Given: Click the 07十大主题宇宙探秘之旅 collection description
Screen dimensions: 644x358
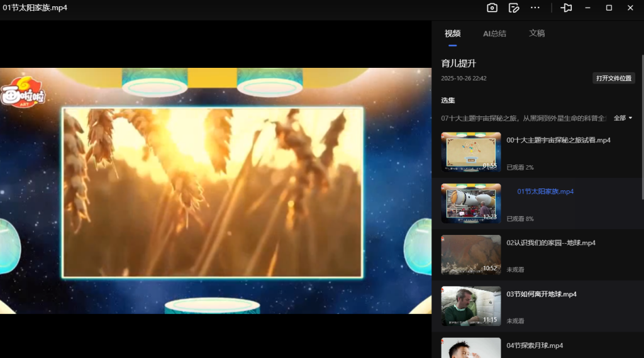Looking at the screenshot, I should click(523, 118).
